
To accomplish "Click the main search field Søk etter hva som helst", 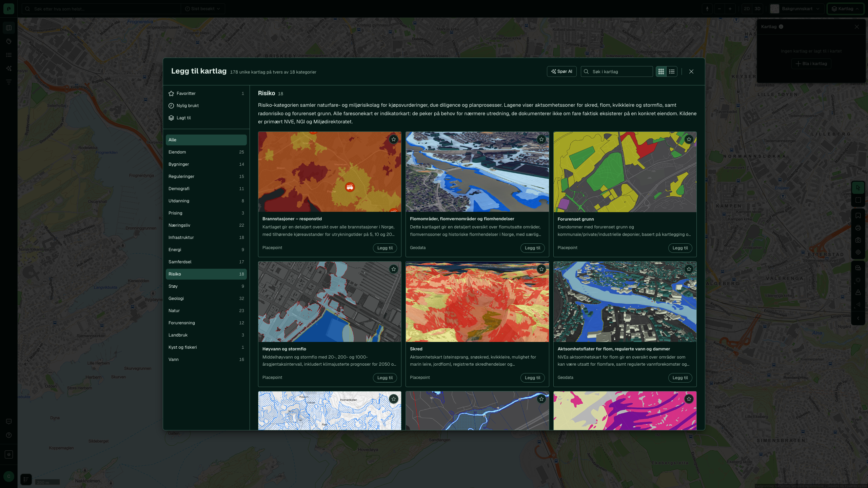I will coord(102,9).
